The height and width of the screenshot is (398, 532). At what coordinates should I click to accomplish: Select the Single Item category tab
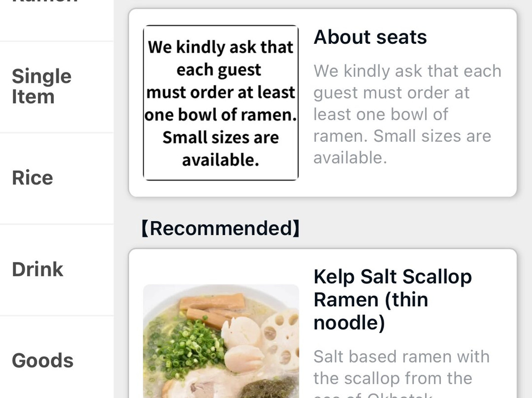pos(42,87)
